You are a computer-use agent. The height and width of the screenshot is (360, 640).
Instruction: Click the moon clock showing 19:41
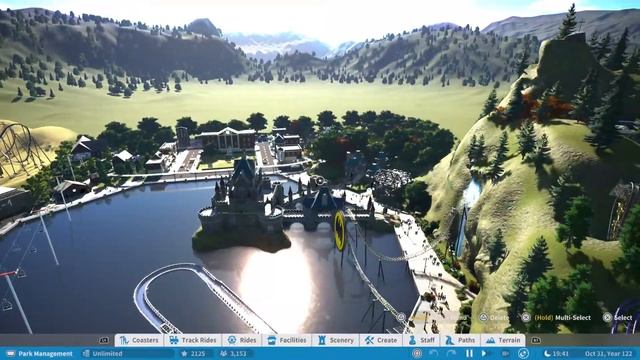556,353
